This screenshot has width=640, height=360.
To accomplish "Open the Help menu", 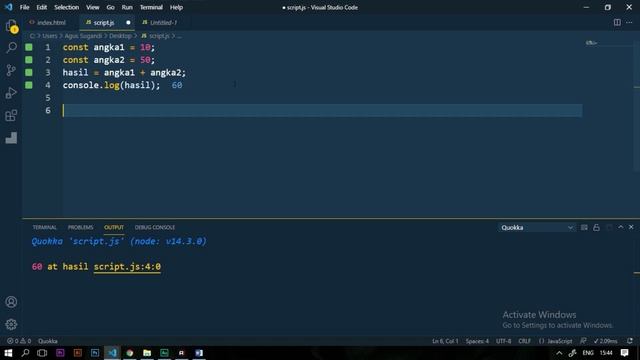I will [x=176, y=7].
